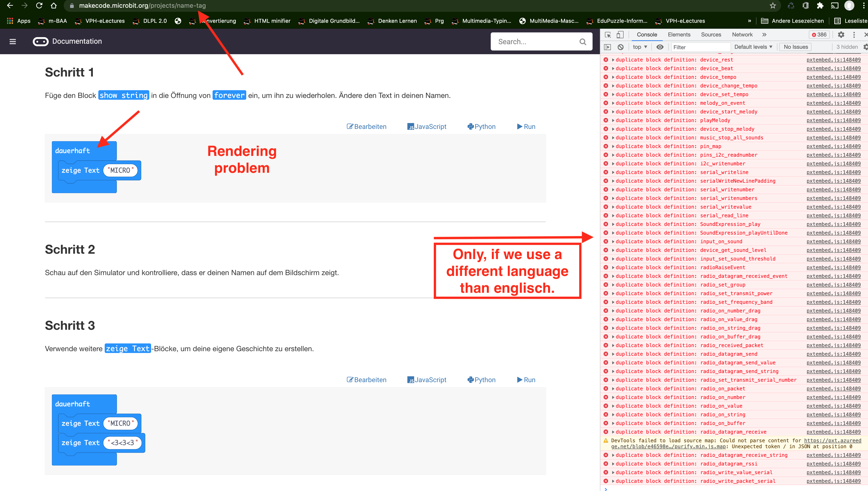Image resolution: width=868 pixels, height=491 pixels.
Task: Open the MakeCode hamburger menu
Action: tap(13, 41)
